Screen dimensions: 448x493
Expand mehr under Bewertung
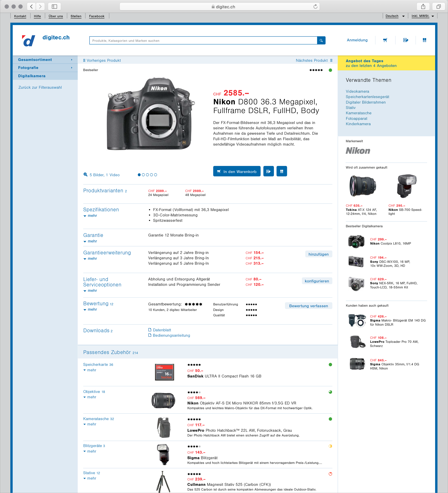pyautogui.click(x=90, y=310)
